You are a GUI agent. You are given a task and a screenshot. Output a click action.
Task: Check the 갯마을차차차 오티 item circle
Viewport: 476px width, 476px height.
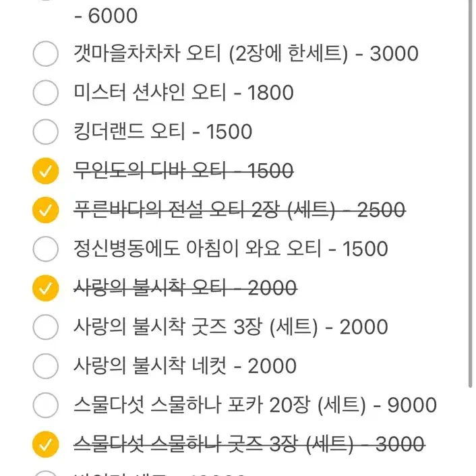[x=46, y=54]
